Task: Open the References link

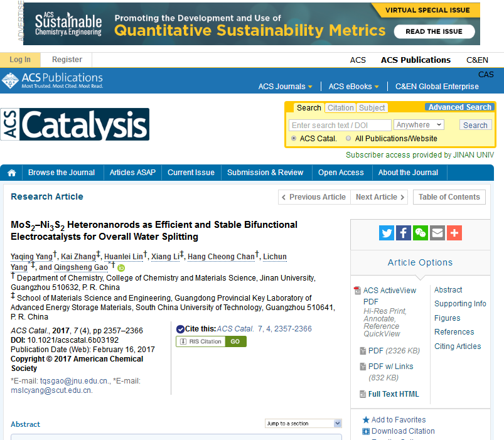Action: 454,332
